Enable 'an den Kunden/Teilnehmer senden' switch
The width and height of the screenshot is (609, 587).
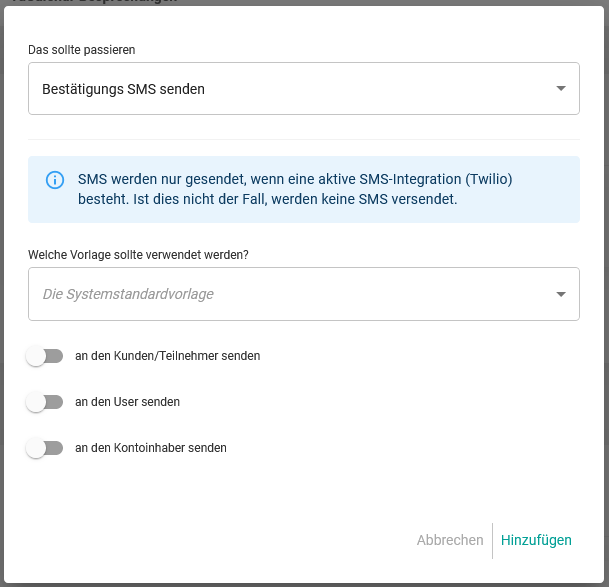click(44, 356)
